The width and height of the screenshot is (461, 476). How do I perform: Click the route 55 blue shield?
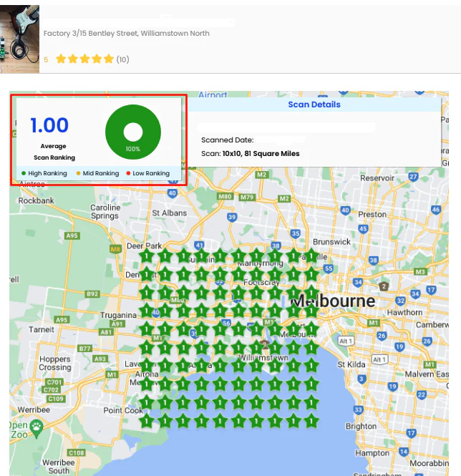pyautogui.click(x=329, y=268)
